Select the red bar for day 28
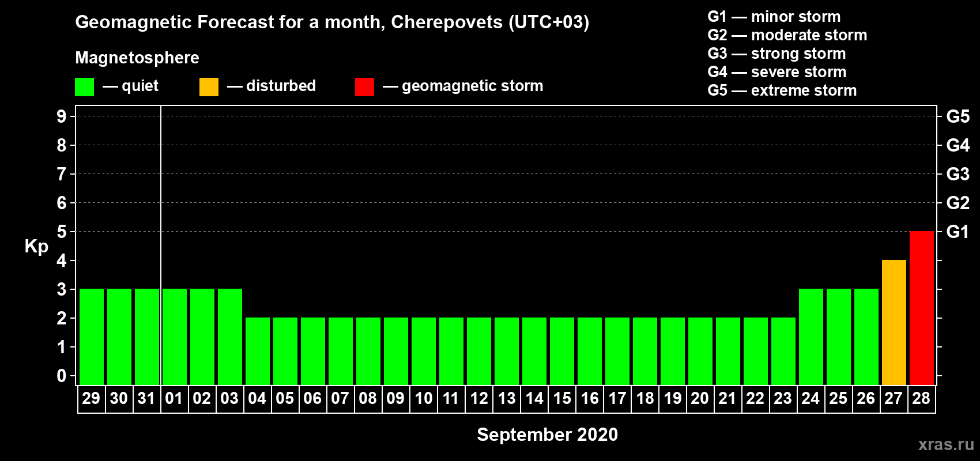 click(922, 308)
